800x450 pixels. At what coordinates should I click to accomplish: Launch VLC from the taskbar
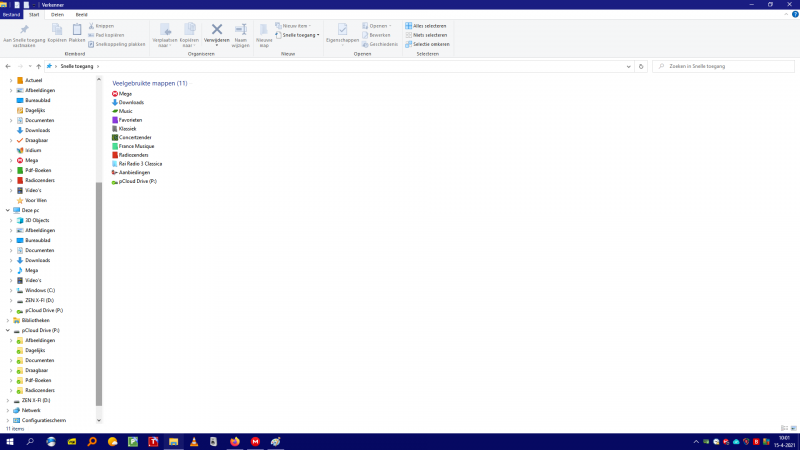click(x=193, y=441)
